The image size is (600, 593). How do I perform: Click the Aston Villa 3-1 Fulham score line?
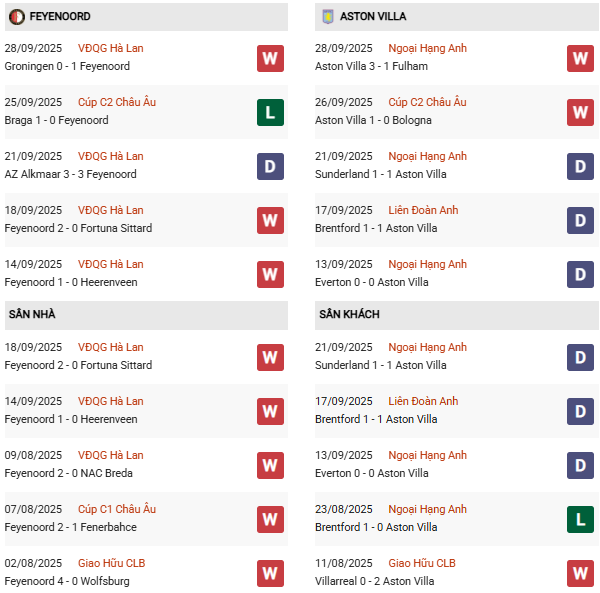371,66
